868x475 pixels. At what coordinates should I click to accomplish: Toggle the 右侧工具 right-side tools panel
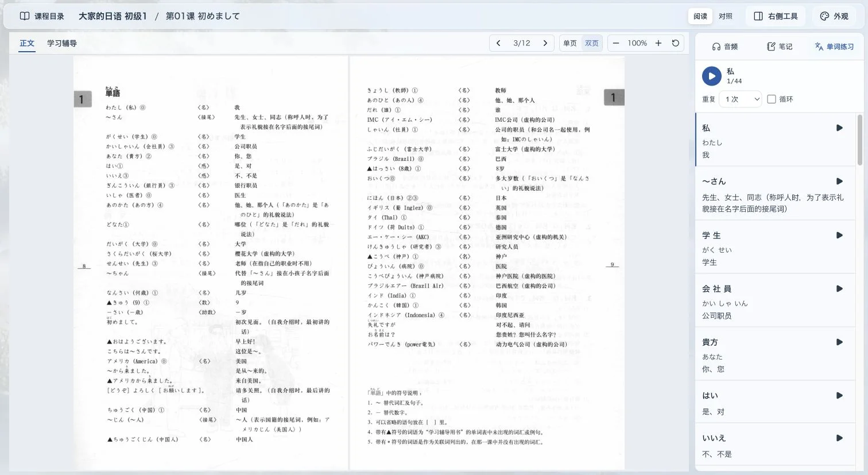(776, 16)
